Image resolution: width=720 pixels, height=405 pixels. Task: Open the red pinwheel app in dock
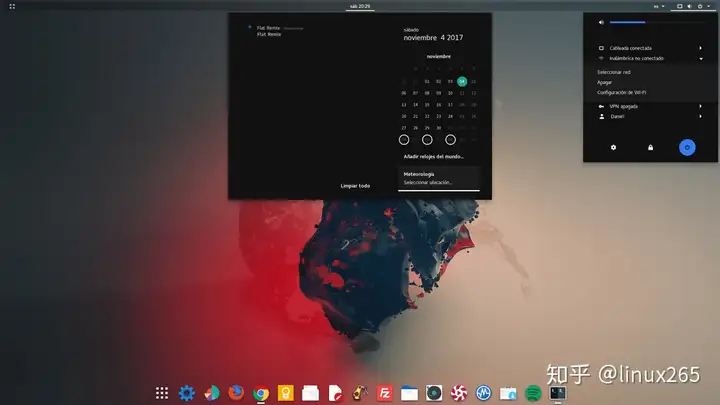459,393
